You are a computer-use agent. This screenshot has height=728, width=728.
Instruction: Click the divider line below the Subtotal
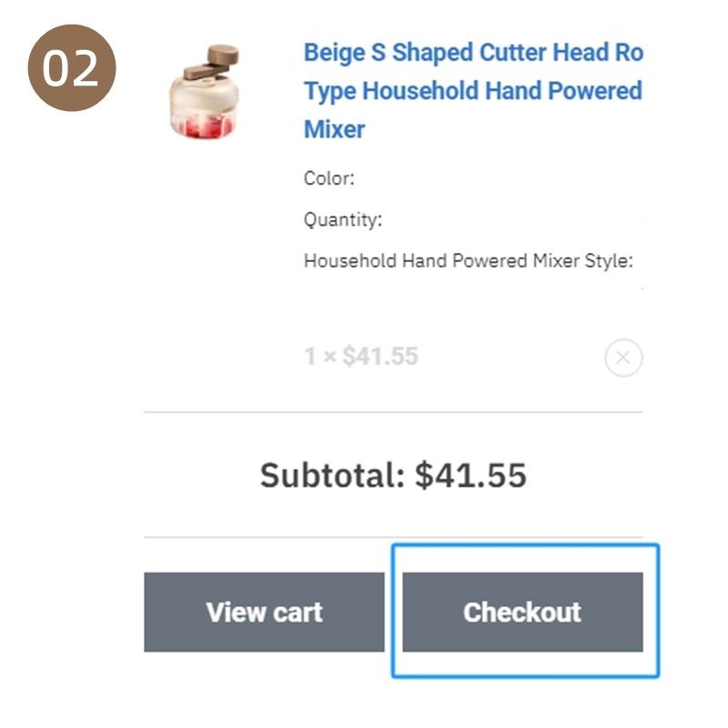tap(393, 537)
